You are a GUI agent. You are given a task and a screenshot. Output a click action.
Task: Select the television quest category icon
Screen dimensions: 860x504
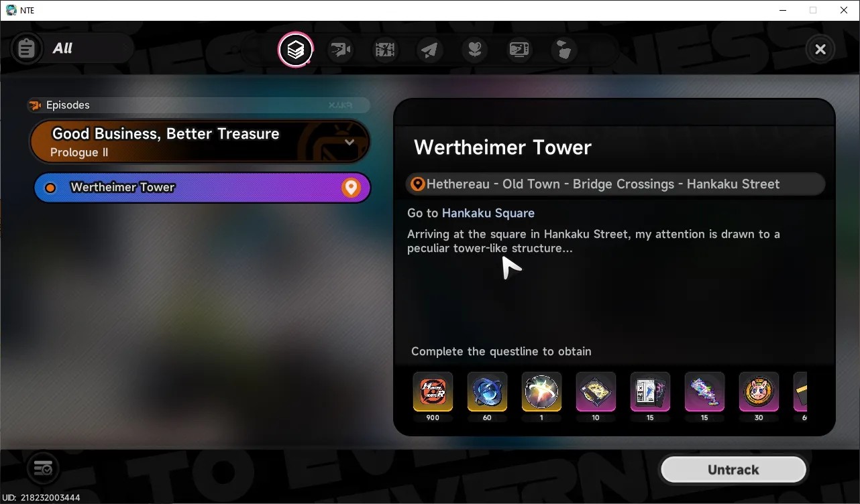(519, 50)
